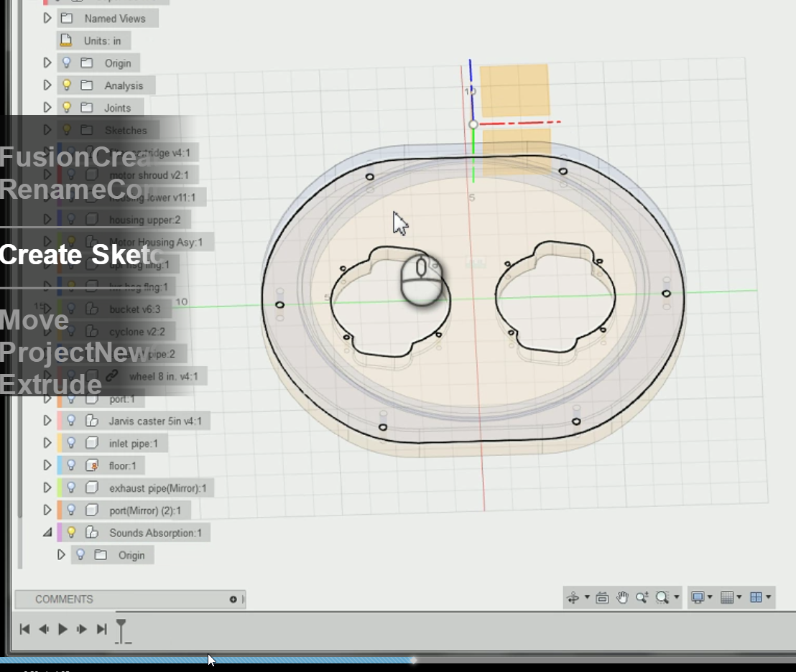Play the design timeline
Image resolution: width=796 pixels, height=672 pixels.
63,630
